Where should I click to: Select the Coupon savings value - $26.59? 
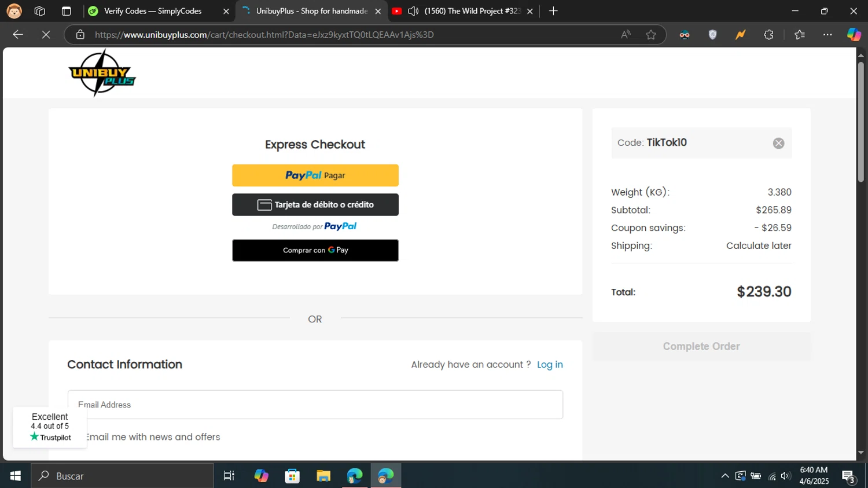pos(773,228)
